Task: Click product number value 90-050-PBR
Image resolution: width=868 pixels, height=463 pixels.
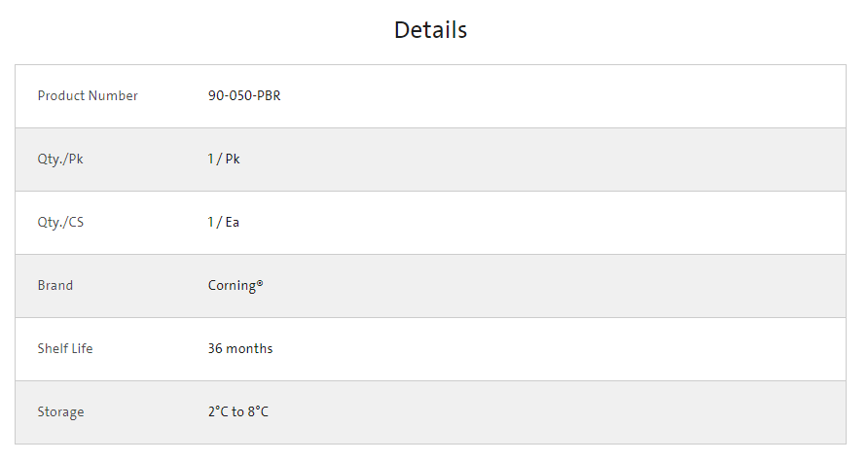Action: point(244,95)
